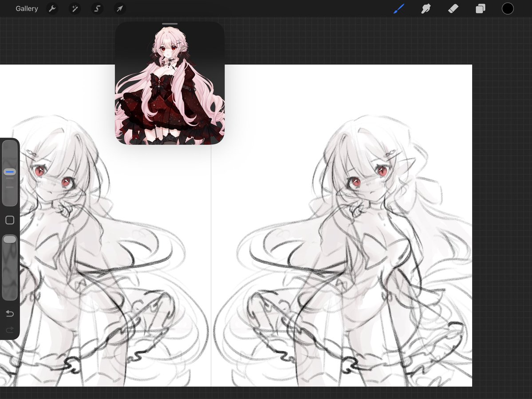Viewport: 532px width, 399px height.
Task: Tap the square modify button on the sidebar
Action: click(x=10, y=220)
